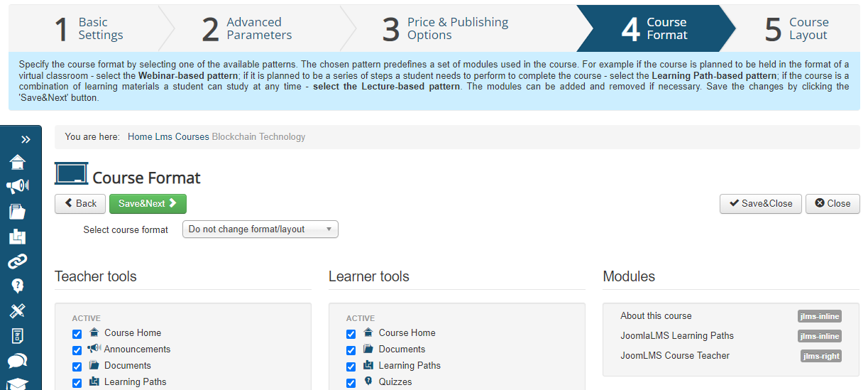The height and width of the screenshot is (390, 868).
Task: Open the Documents folder icon in sidebar
Action: pyautogui.click(x=17, y=212)
